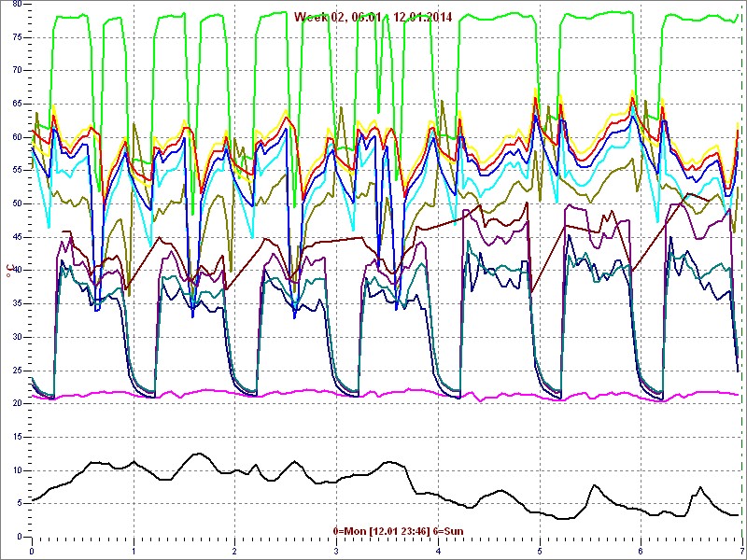This screenshot has width=747, height=560.
Task: Pick day marker 5 on x-axis
Action: [539, 551]
